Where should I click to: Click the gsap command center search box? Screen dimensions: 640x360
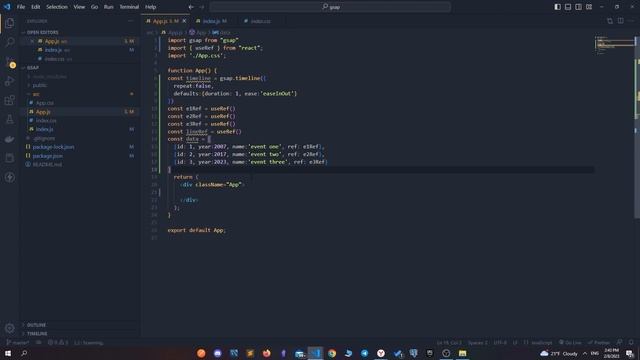[330, 7]
